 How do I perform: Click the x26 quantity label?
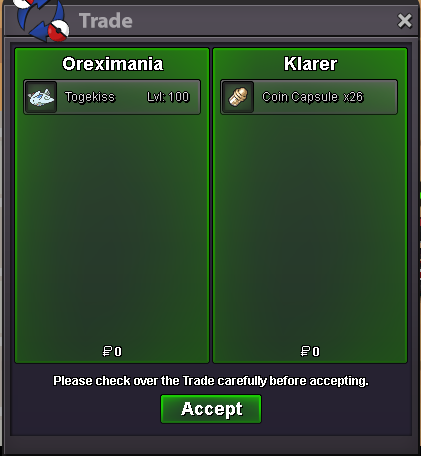point(353,97)
